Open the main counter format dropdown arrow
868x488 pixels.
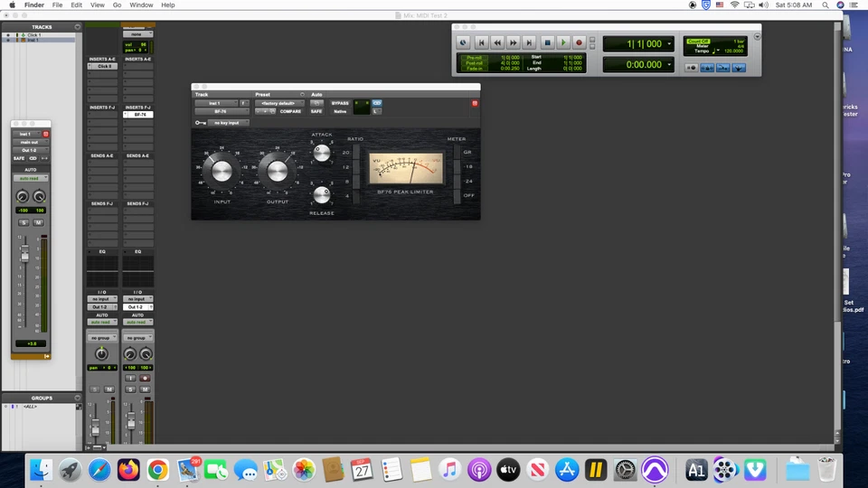click(x=669, y=43)
